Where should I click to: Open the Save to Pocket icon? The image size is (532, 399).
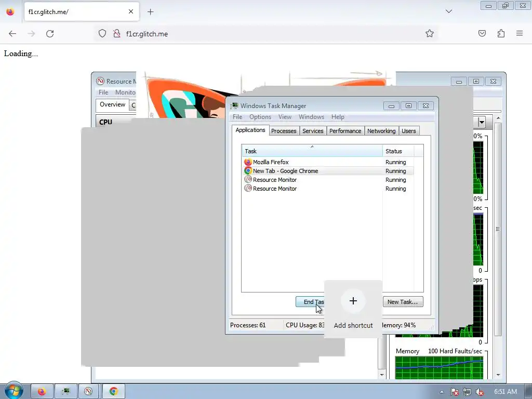tap(482, 34)
